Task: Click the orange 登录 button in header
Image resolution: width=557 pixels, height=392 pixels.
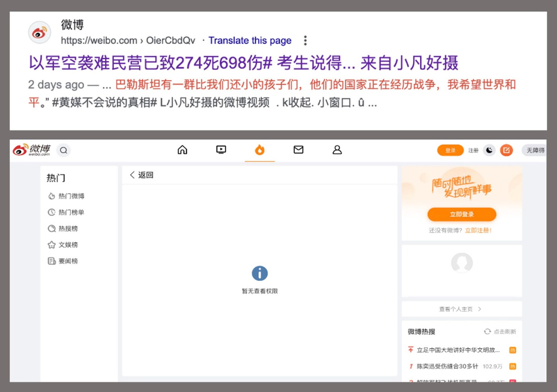Action: pyautogui.click(x=450, y=150)
